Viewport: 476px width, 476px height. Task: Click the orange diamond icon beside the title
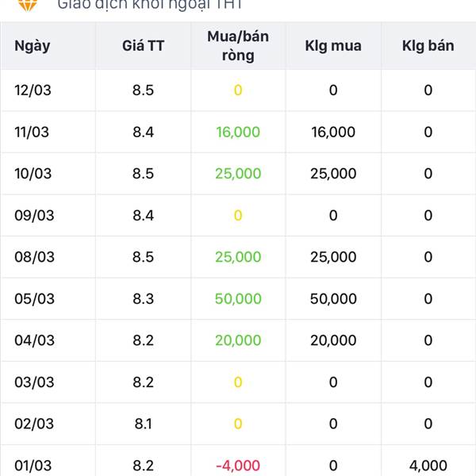coord(28,4)
